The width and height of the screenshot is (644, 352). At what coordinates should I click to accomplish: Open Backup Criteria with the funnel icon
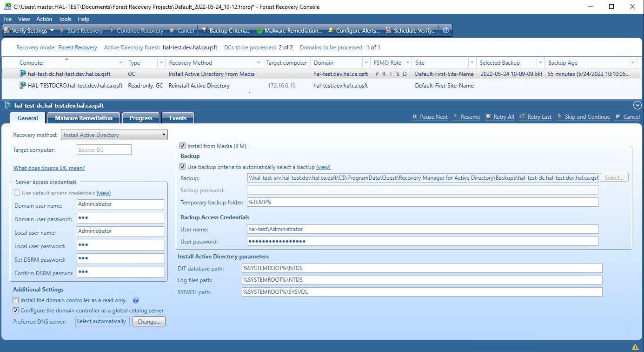tap(226, 31)
